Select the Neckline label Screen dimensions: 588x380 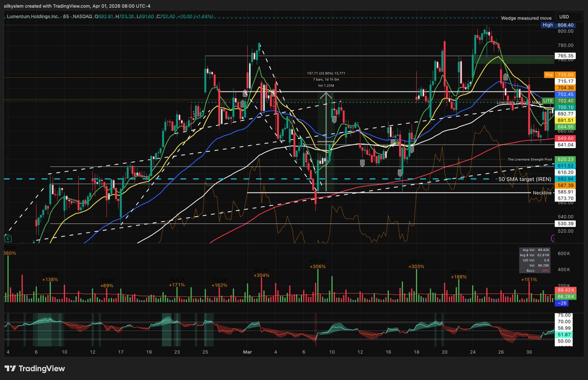tap(542, 193)
